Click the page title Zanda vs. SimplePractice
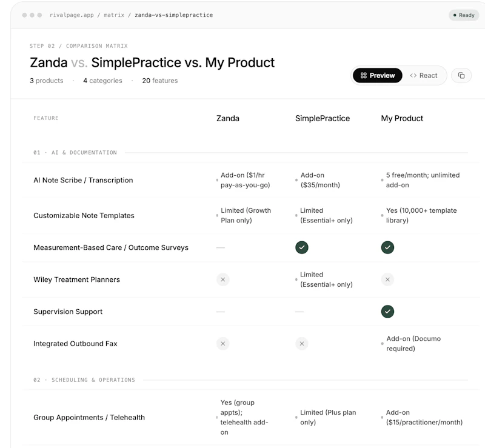 [x=152, y=62]
